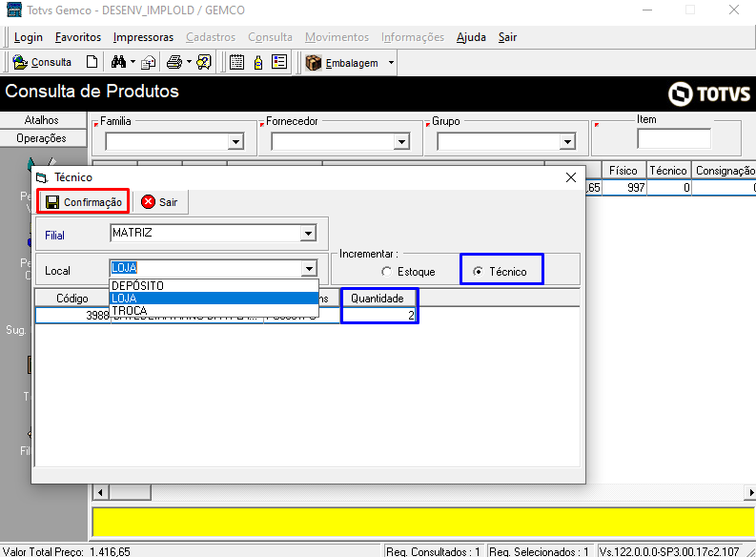Viewport: 756px width, 557px height.
Task: Click the Quantidade column header
Action: click(x=378, y=298)
